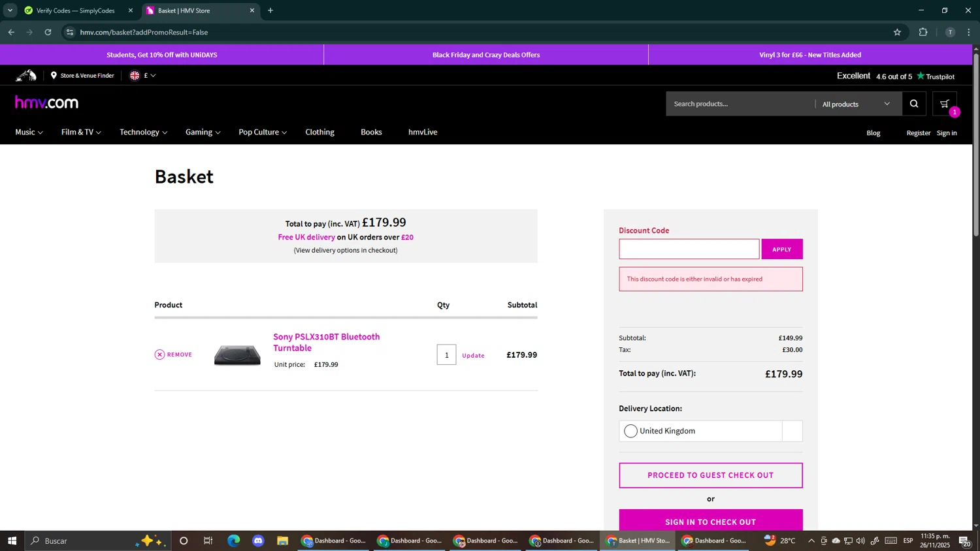This screenshot has height=551, width=980.
Task: Open the Chrome extensions puzzle icon
Action: point(923,32)
